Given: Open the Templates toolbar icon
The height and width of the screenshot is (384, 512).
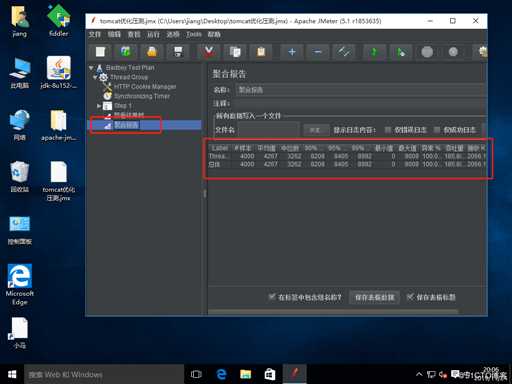Looking at the screenshot, I should click(126, 52).
